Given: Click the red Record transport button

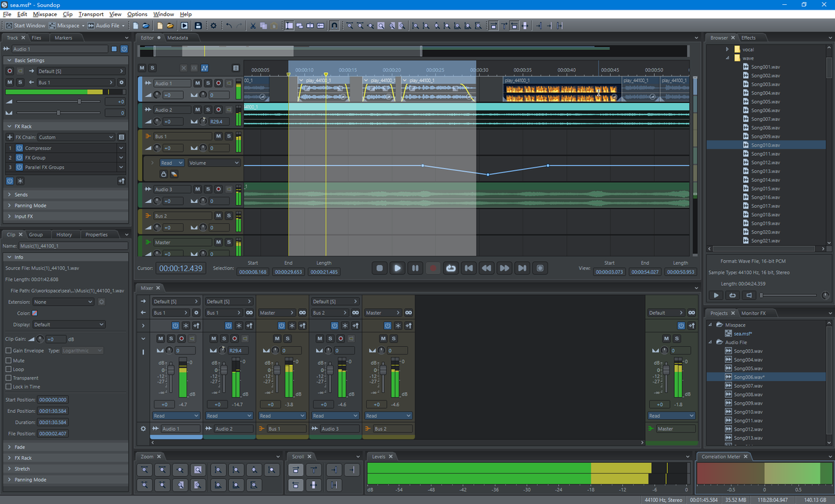Looking at the screenshot, I should 433,268.
